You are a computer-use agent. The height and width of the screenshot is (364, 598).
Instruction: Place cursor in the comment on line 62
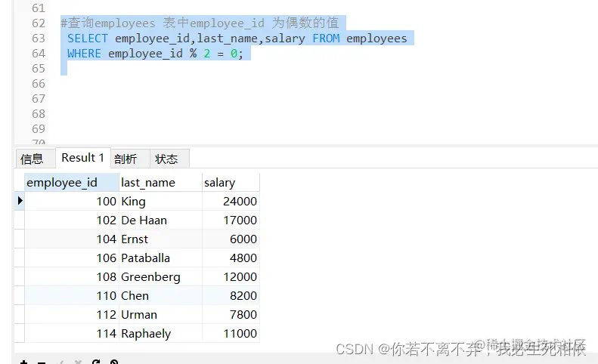(200, 23)
